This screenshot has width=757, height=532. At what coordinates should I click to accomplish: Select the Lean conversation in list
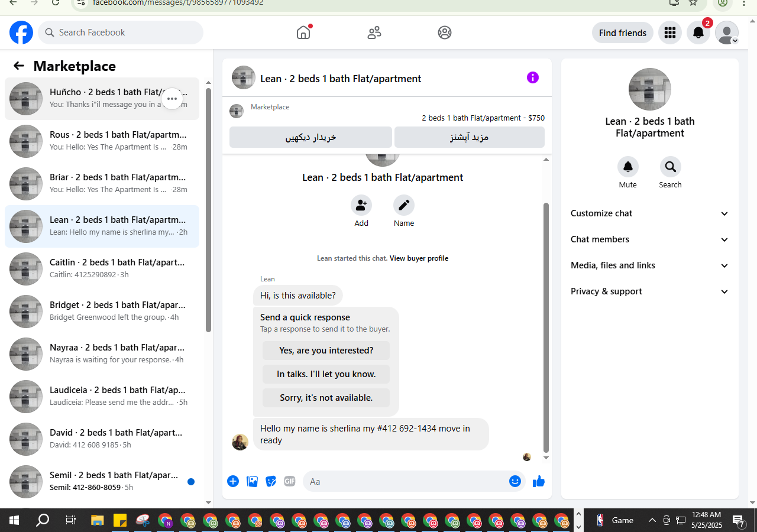[x=102, y=226]
